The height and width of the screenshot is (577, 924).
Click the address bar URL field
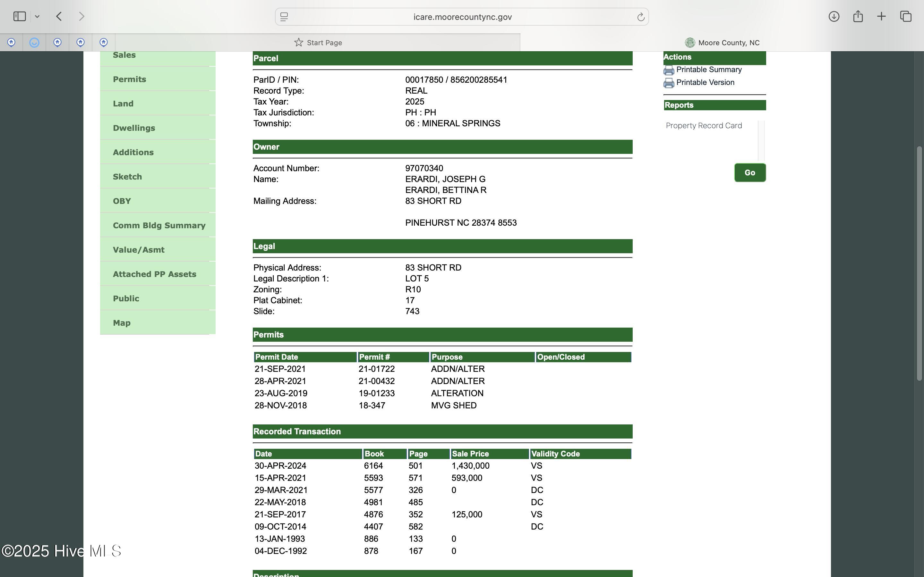click(x=462, y=17)
